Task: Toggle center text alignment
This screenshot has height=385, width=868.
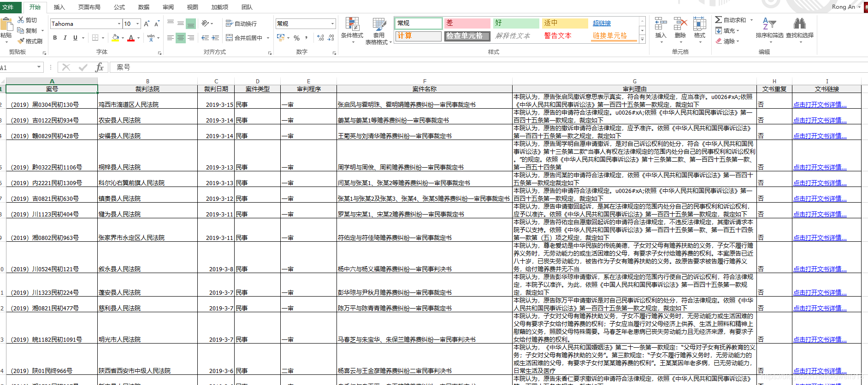Action: click(x=181, y=38)
